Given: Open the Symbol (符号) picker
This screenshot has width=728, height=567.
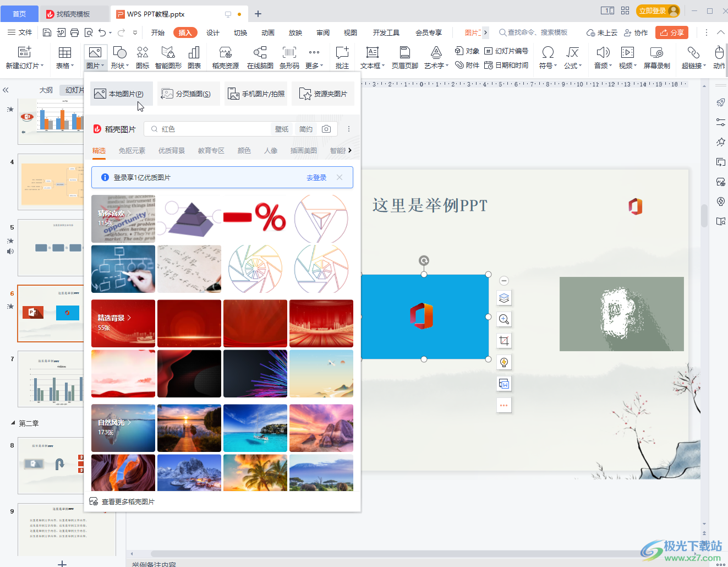Looking at the screenshot, I should [x=548, y=57].
